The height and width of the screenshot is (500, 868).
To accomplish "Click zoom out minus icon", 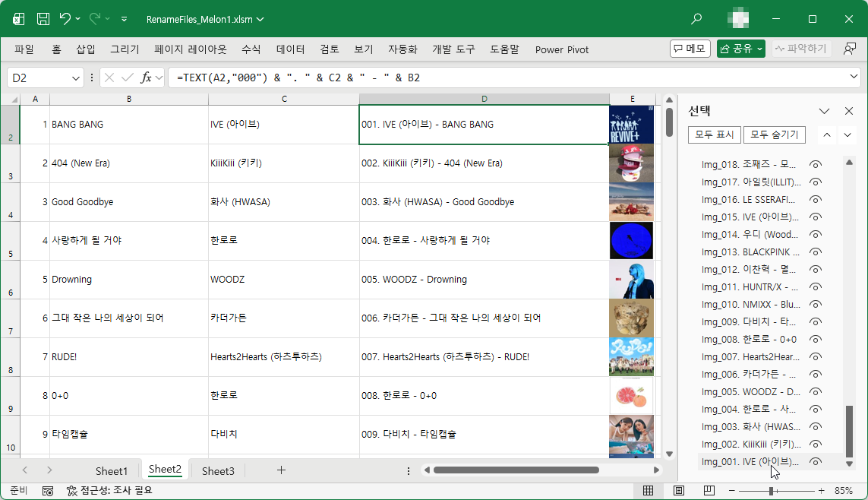I will point(731,491).
